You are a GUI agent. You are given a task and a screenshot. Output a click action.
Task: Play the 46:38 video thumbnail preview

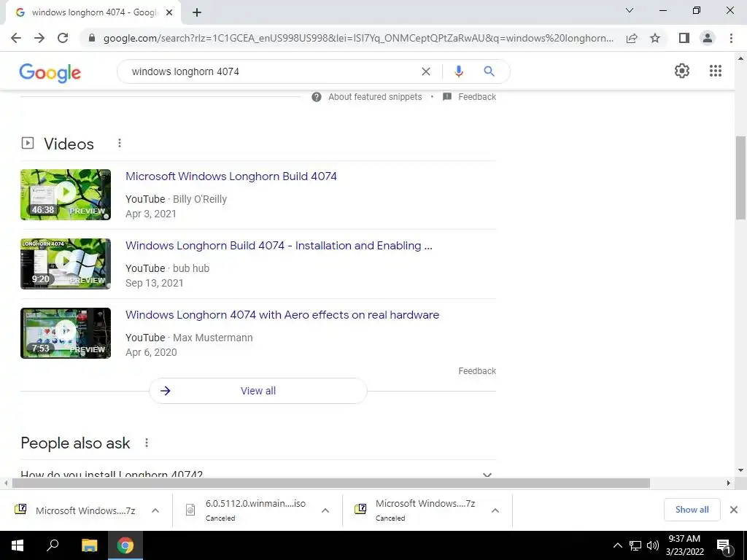tap(66, 194)
